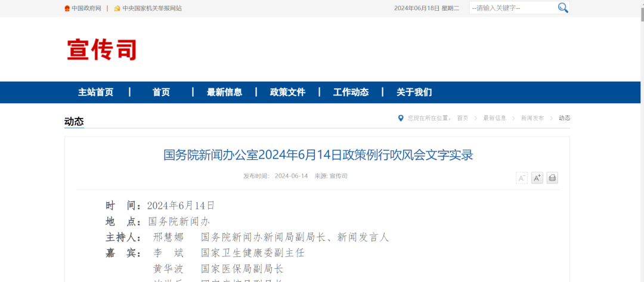Click the party emblem icon beside 中央国家机关举报网站
The width and height of the screenshot is (644, 282).
pos(117,8)
